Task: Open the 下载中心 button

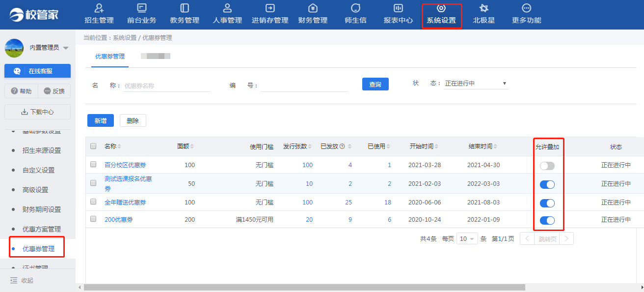Action: (37, 112)
